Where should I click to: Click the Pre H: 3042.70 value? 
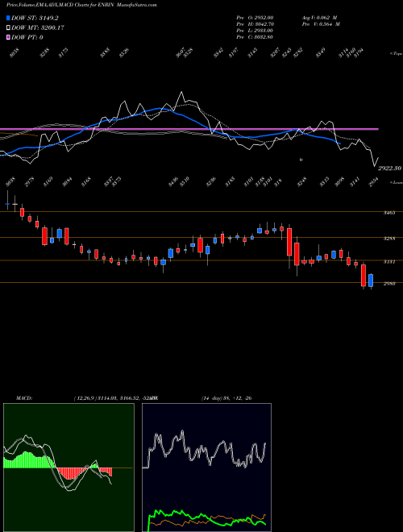(x=255, y=24)
